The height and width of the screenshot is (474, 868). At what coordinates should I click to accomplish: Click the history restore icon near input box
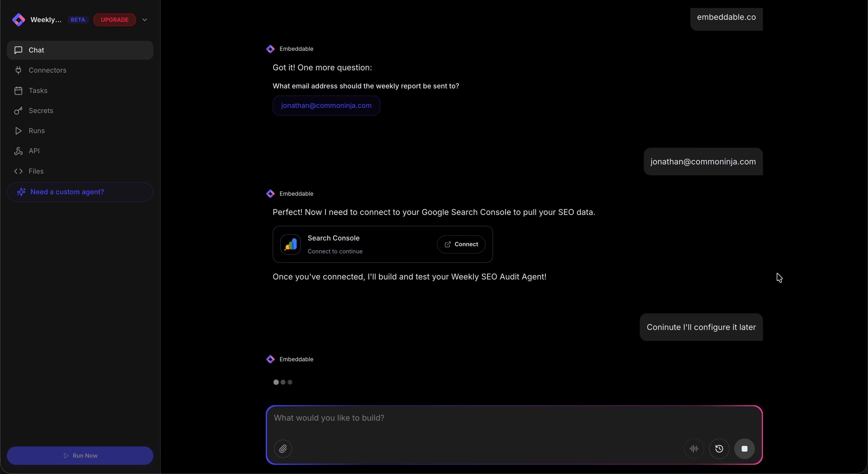coord(719,449)
